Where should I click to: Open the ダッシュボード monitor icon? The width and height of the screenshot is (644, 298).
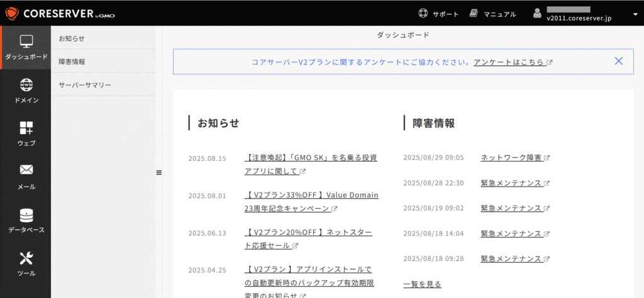coord(26,41)
